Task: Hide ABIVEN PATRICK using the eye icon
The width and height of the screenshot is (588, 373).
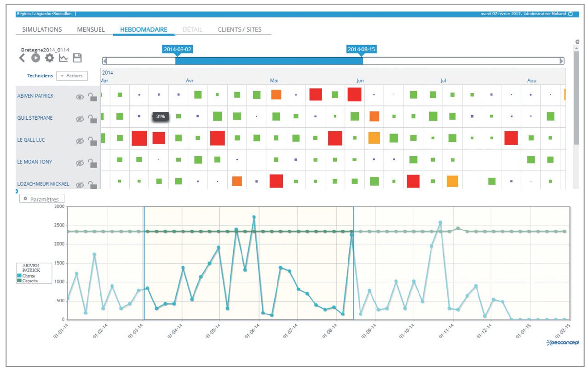Action: point(80,97)
